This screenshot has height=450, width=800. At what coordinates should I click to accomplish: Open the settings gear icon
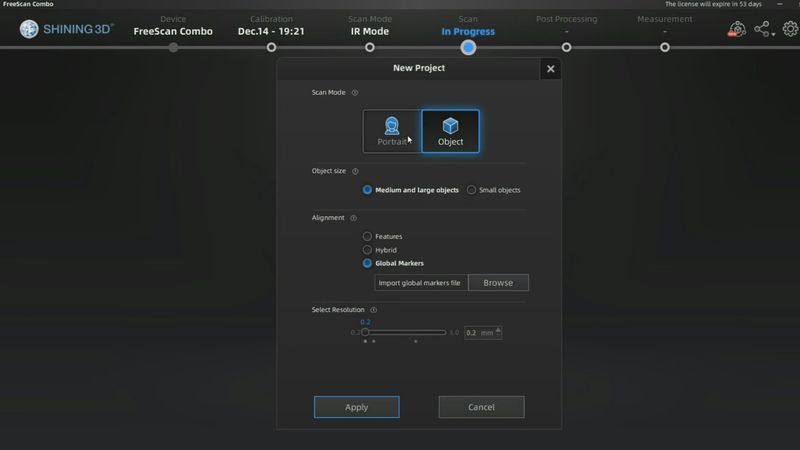point(790,29)
